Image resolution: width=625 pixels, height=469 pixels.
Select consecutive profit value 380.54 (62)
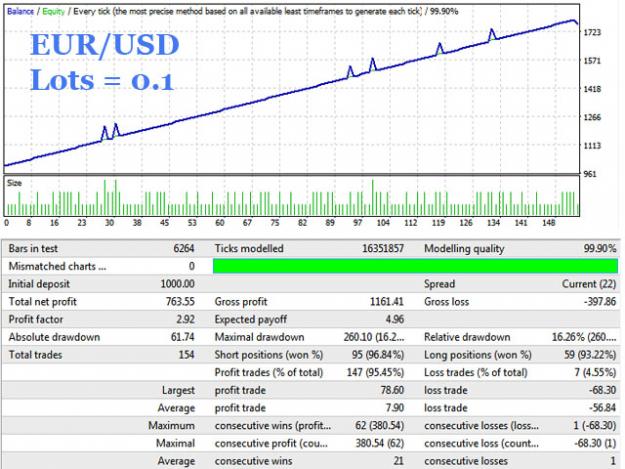(x=379, y=443)
